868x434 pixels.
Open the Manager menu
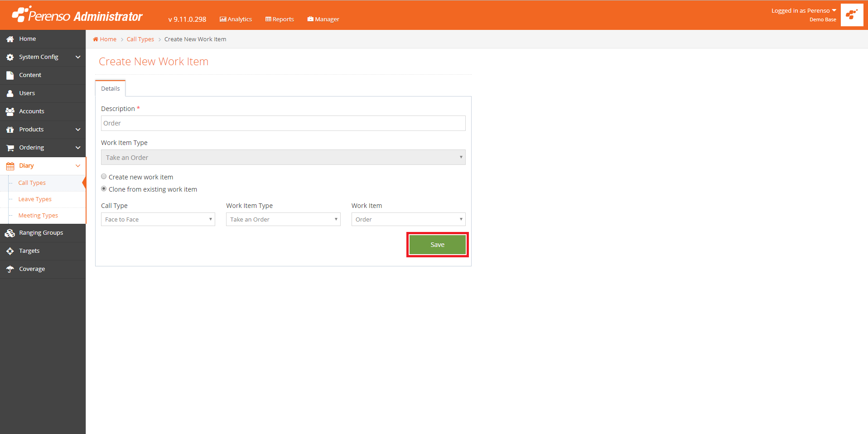(323, 19)
